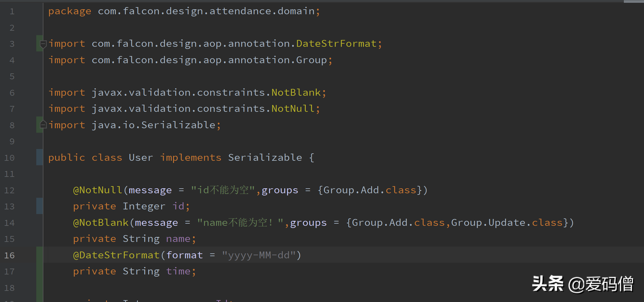Viewport: 644px width, 302px height.
Task: Click the String type on line 17
Action: 141,271
